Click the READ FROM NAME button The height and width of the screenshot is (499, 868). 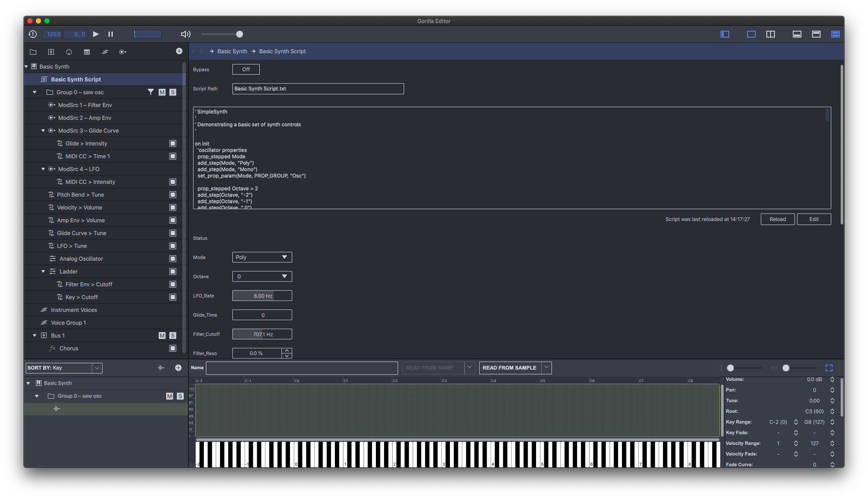pos(433,368)
